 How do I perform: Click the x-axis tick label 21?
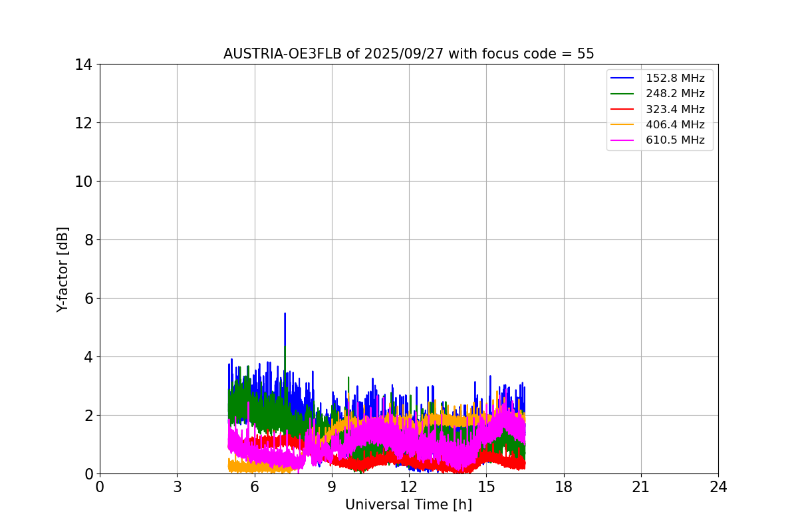(x=641, y=487)
